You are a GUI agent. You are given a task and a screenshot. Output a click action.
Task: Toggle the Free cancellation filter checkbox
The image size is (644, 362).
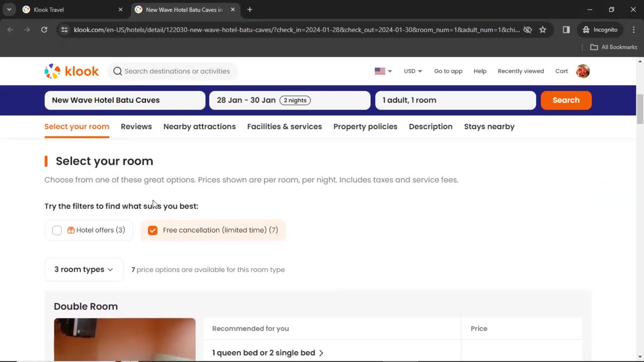coord(153,230)
